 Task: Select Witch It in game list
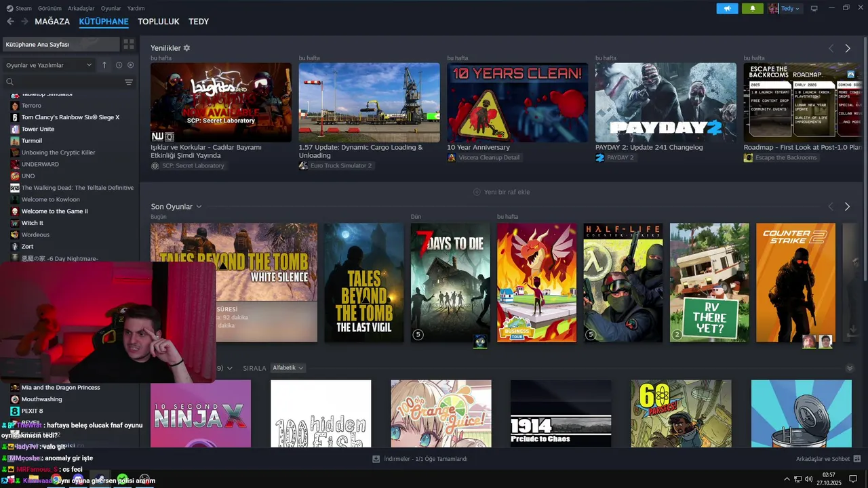[x=32, y=223]
